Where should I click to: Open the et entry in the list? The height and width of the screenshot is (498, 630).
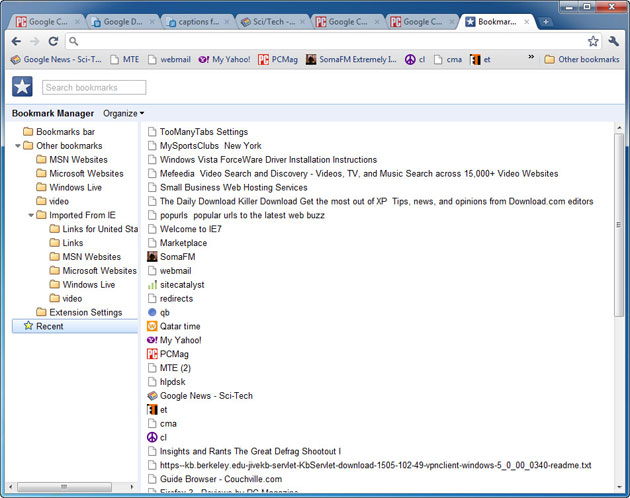(x=157, y=410)
